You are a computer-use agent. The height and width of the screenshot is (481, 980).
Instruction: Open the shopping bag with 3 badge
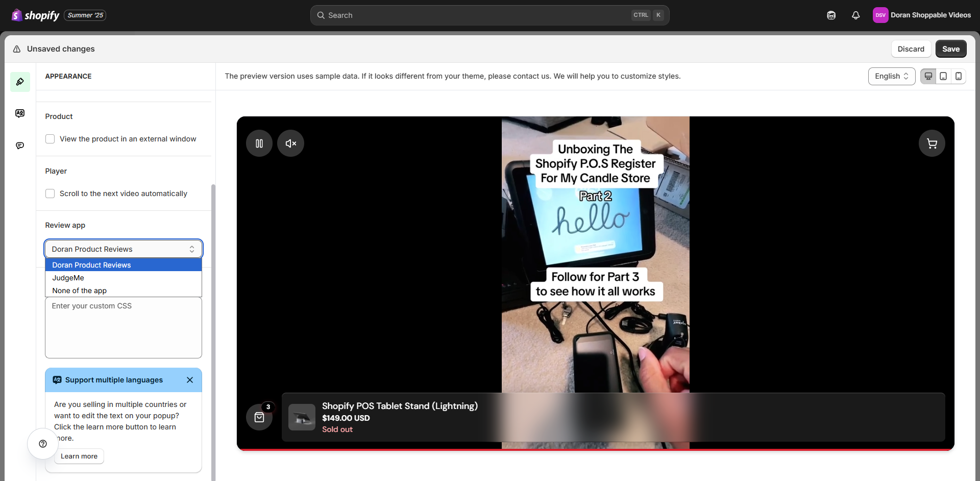[259, 417]
